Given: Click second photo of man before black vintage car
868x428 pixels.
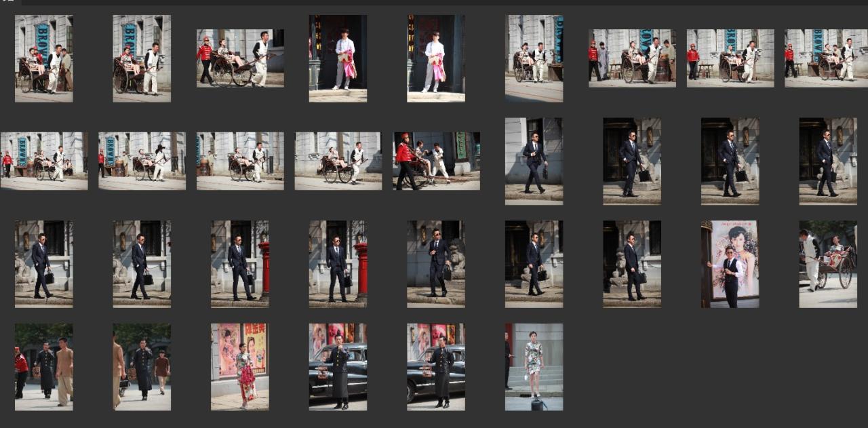Looking at the screenshot, I should click(x=436, y=366).
